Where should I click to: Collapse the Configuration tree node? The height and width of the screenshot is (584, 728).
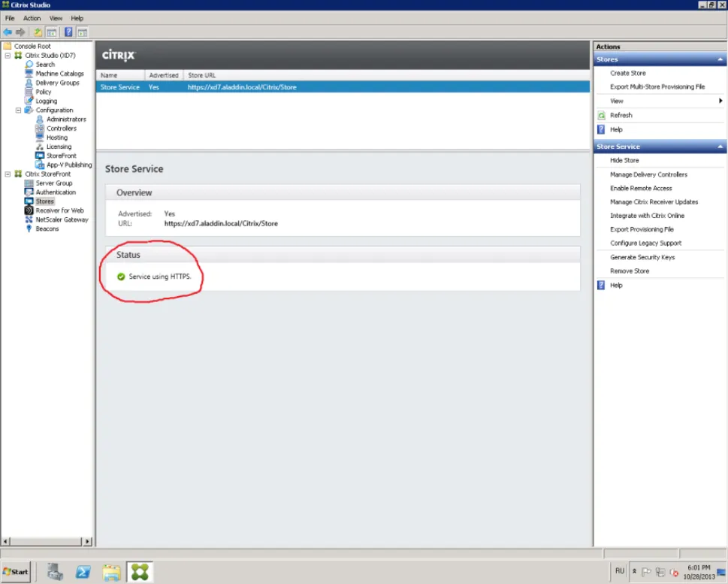click(19, 110)
